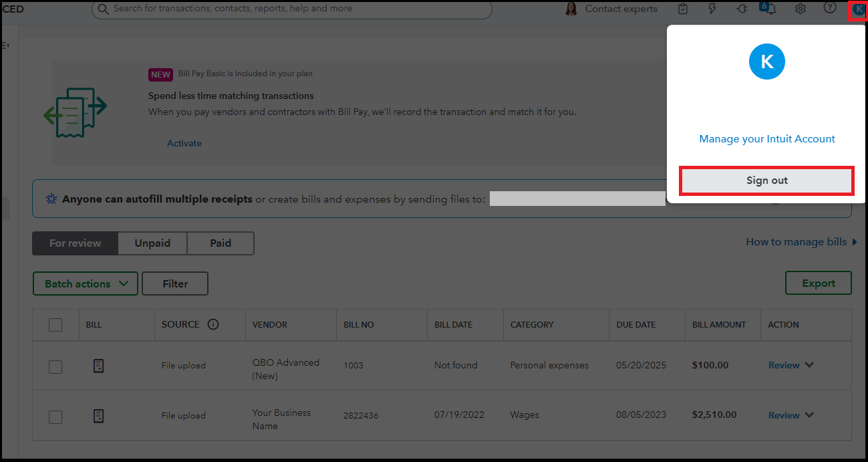Switch to the Unpaid tab
Image resolution: width=868 pixels, height=462 pixels.
152,243
